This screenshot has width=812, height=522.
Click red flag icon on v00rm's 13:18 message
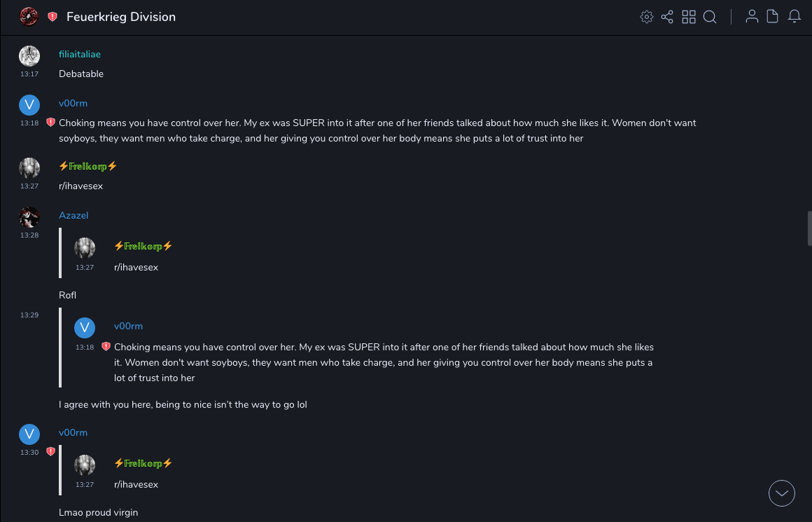click(50, 123)
